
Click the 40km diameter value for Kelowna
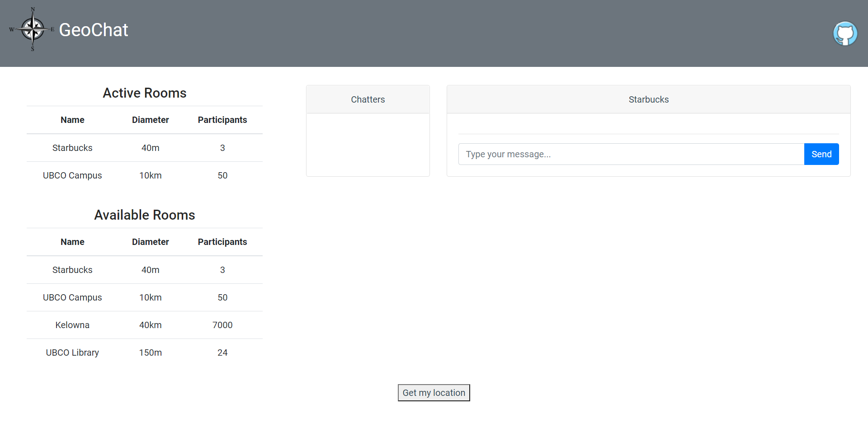[151, 325]
